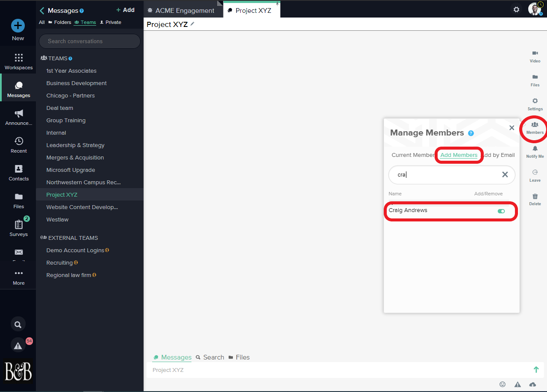Switch to Current Members tab
Image resolution: width=547 pixels, height=392 pixels.
point(413,155)
